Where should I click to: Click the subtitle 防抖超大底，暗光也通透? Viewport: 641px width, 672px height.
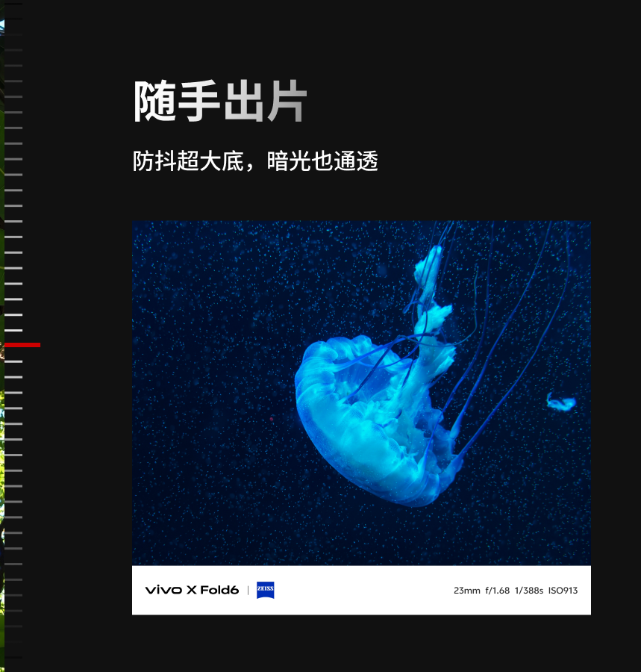click(255, 161)
